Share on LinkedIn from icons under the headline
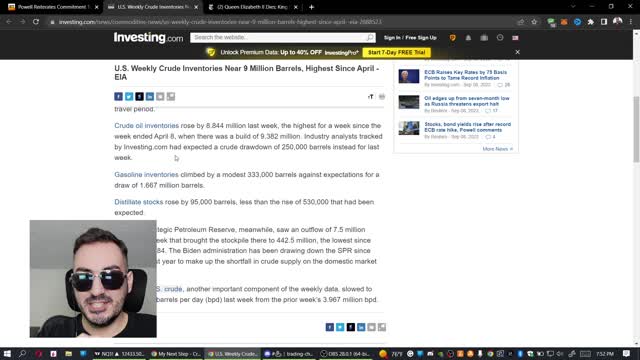This screenshot has height=360, width=640. [150, 96]
